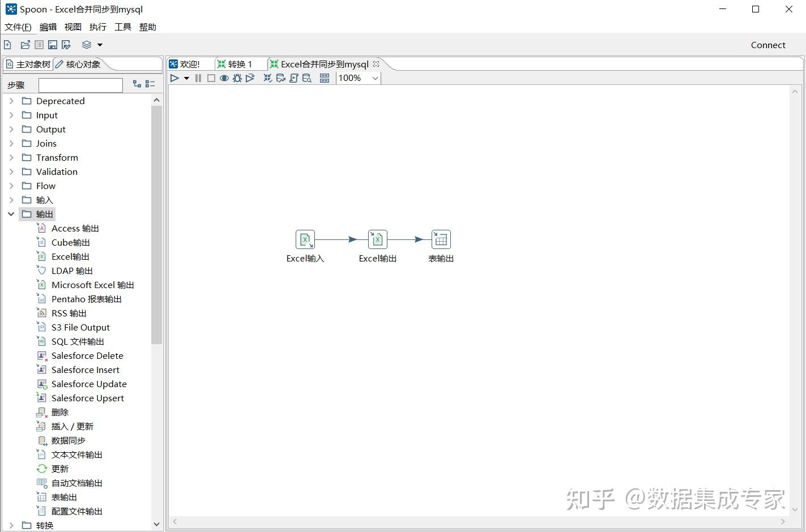The width and height of the screenshot is (806, 532).
Task: Expand the Transform folder in the step tree
Action: pos(11,157)
